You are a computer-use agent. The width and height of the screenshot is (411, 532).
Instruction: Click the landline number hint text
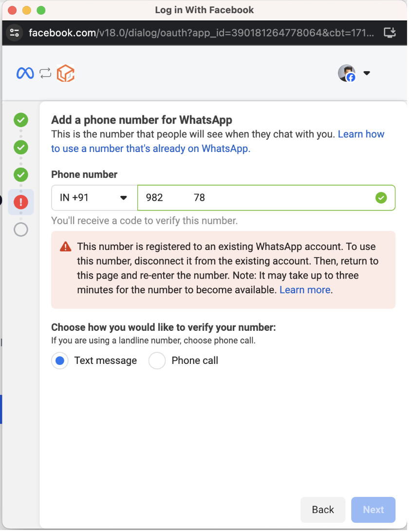click(153, 341)
